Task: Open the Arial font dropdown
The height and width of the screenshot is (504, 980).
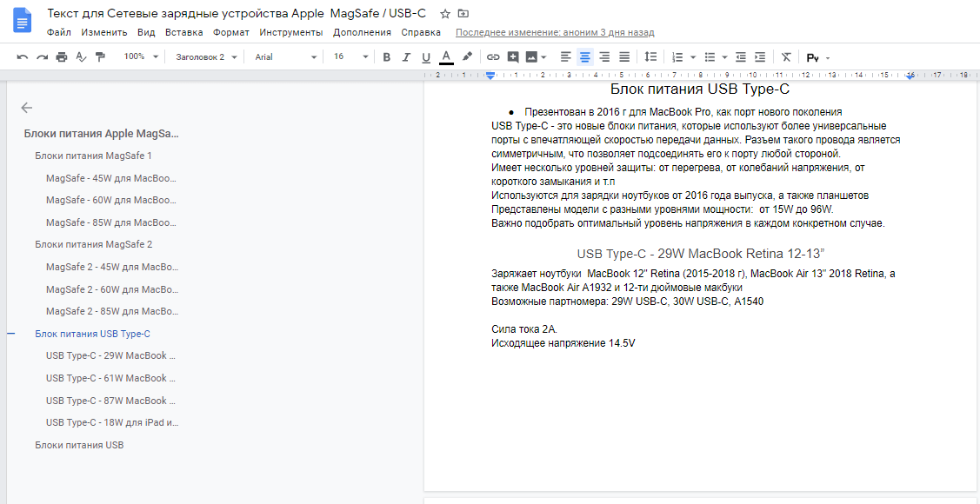Action: [286, 56]
